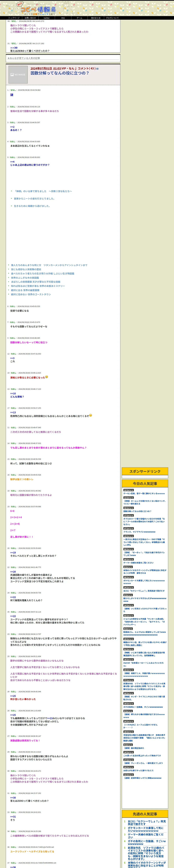Viewport: 174px width, 868px height.
Task: Open today's article ゲーマー夫婦の末路をご覧ください
Action: [138, 563]
